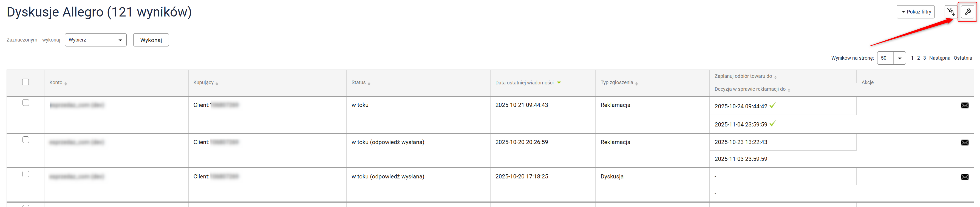The image size is (980, 207).
Task: Go to page 2
Action: coord(918,58)
